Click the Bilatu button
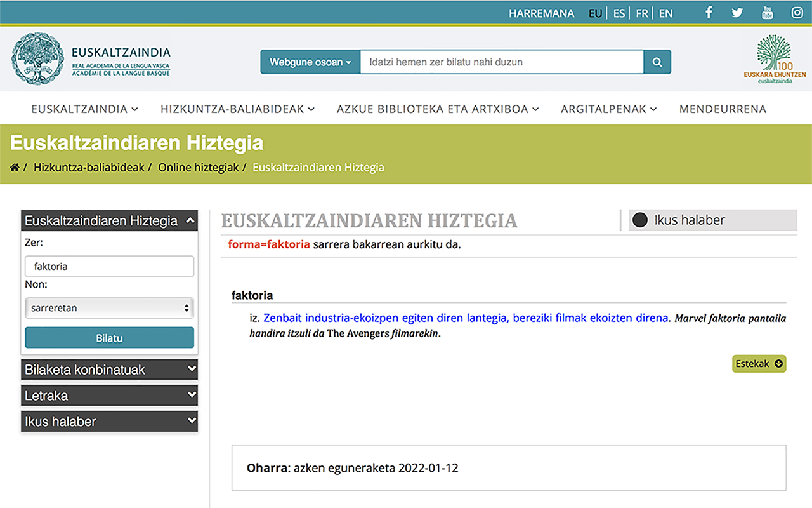The image size is (812, 508). point(109,338)
